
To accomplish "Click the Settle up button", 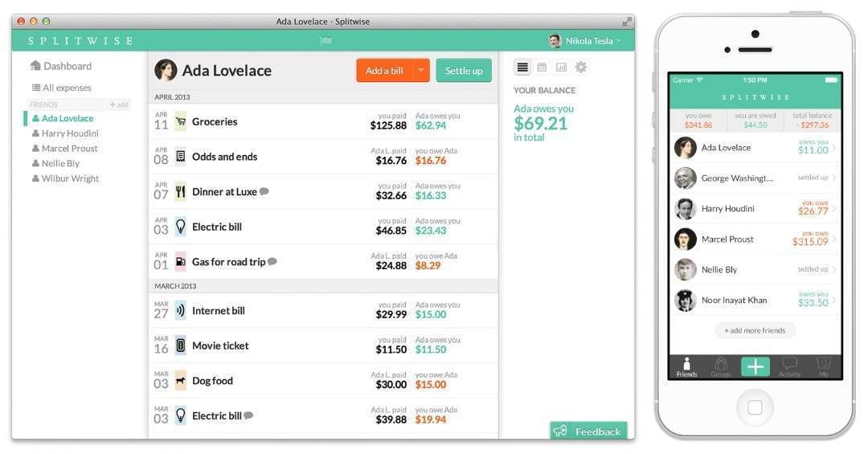I will click(464, 71).
